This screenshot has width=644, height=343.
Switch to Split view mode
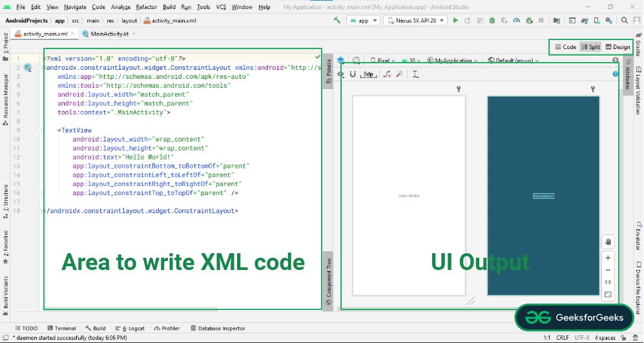point(590,47)
